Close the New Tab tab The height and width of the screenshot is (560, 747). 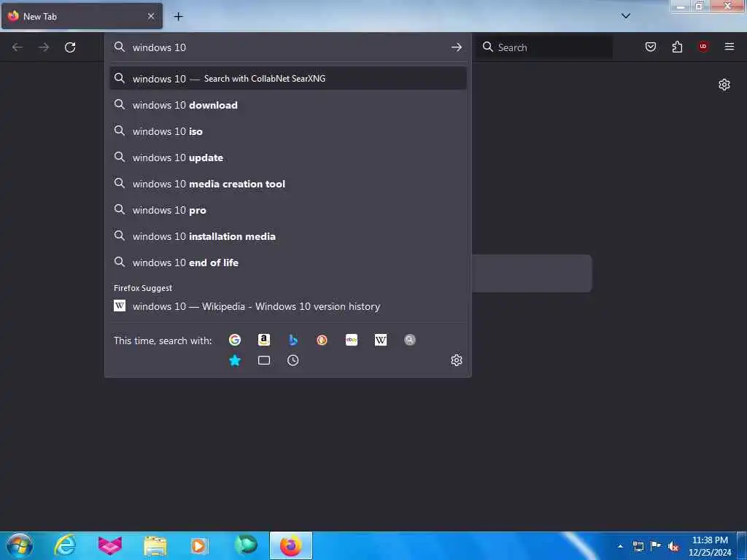(x=151, y=16)
